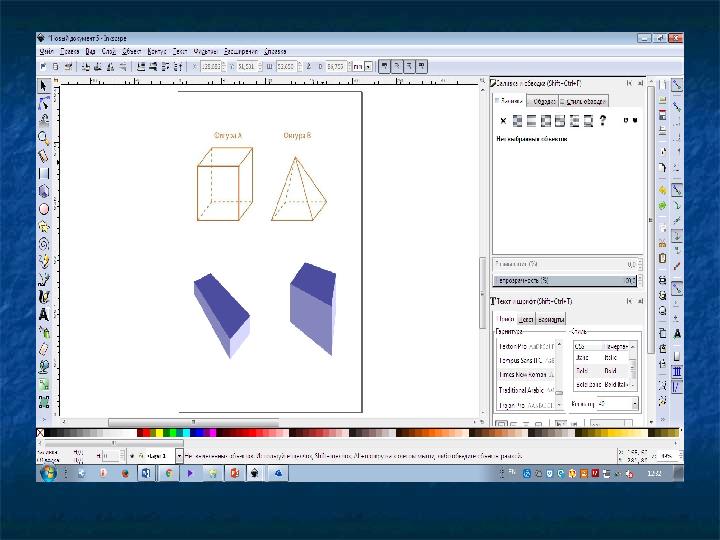Click the Paste clipboard icon
Screen dimensions: 720x540
[x=662, y=258]
